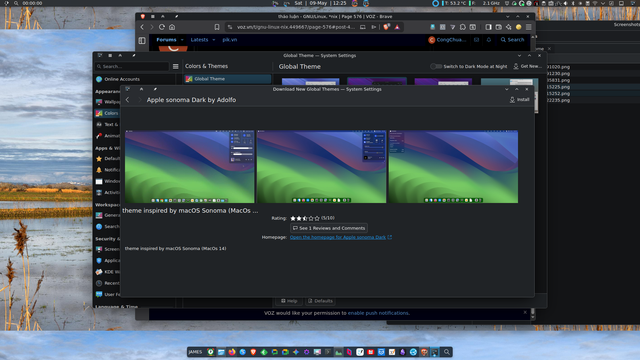Click the clock showing 12:25 in top panel
The height and width of the screenshot is (360, 640).
click(x=339, y=3)
